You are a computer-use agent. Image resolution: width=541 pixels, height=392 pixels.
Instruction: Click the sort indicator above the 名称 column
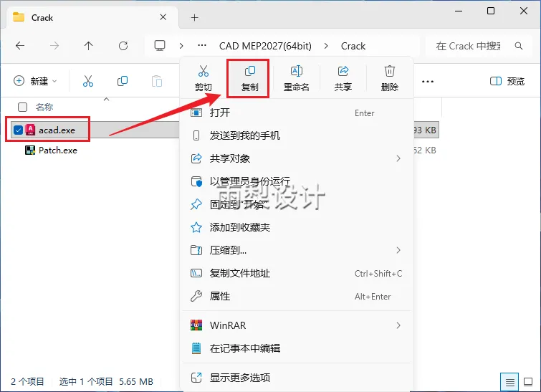pyautogui.click(x=107, y=100)
